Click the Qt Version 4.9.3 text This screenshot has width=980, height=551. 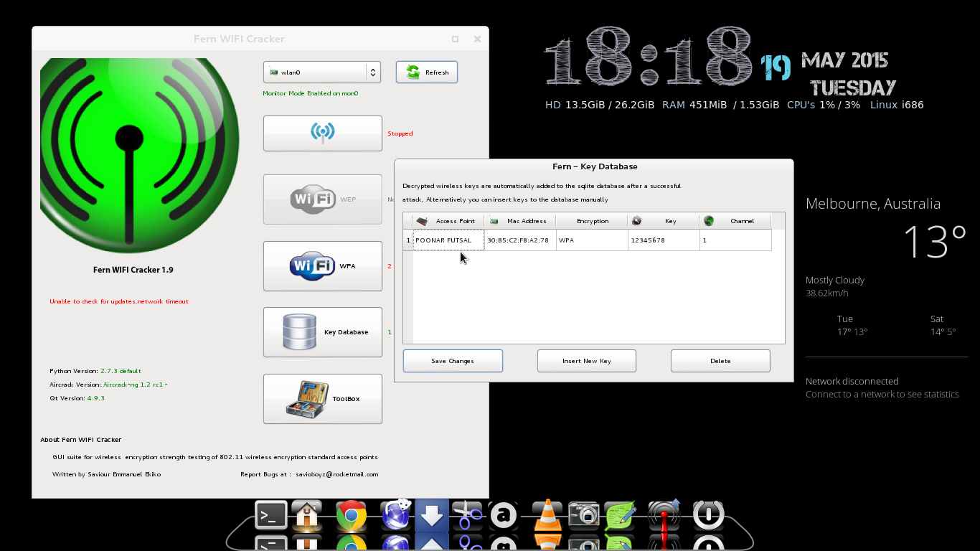[77, 398]
